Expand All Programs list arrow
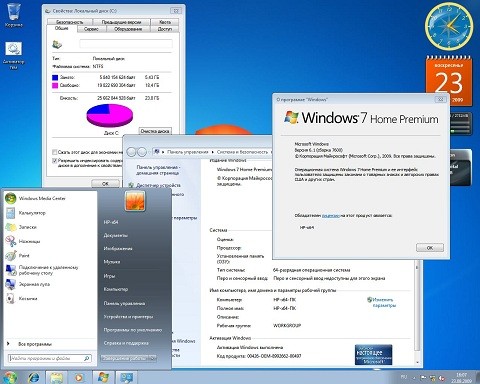Image resolution: width=480 pixels, height=384 pixels. click(8, 344)
